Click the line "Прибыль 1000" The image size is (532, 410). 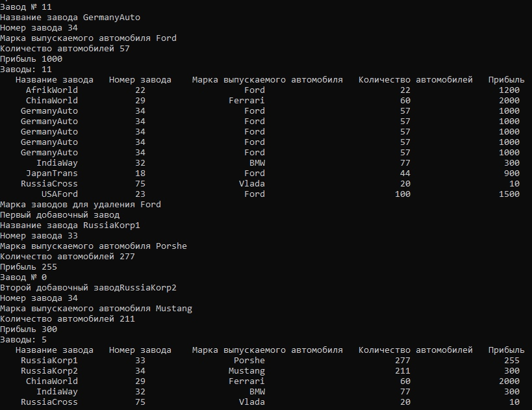(31, 59)
